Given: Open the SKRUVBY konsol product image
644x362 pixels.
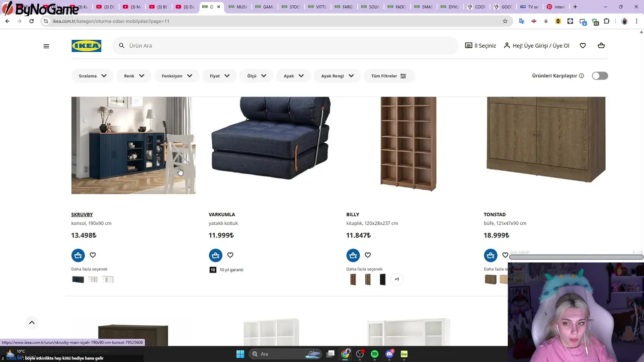Looking at the screenshot, I should tap(133, 145).
